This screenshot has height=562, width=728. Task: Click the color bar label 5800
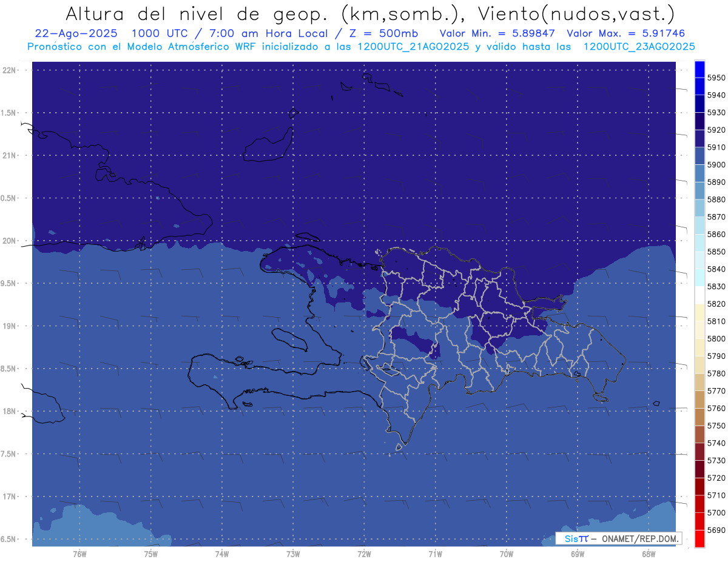click(716, 339)
